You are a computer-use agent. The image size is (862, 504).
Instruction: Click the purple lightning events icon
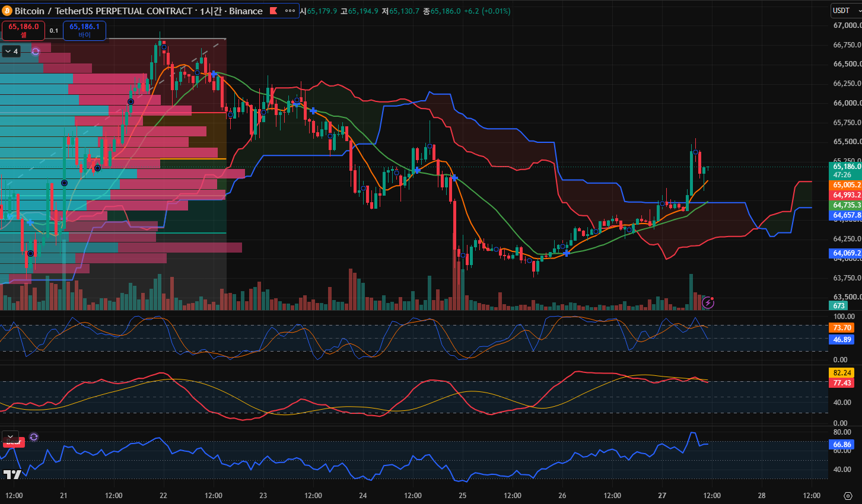(708, 303)
